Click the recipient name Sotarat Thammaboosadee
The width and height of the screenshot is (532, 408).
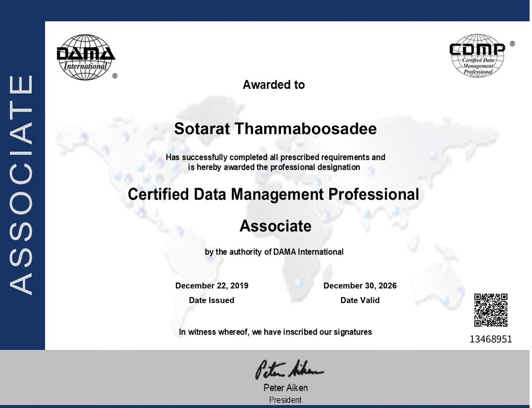coord(275,129)
